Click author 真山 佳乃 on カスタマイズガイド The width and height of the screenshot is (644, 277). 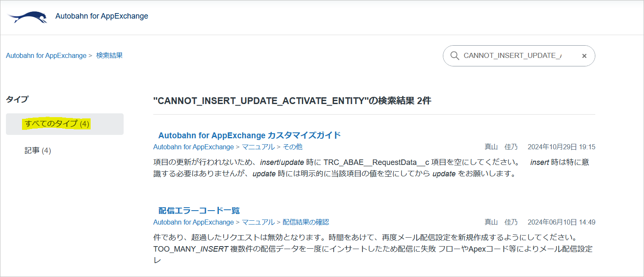(x=501, y=147)
